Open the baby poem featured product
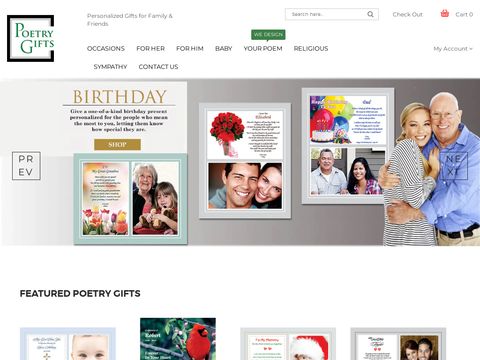Viewport: 480px width, 360px height. click(68, 344)
